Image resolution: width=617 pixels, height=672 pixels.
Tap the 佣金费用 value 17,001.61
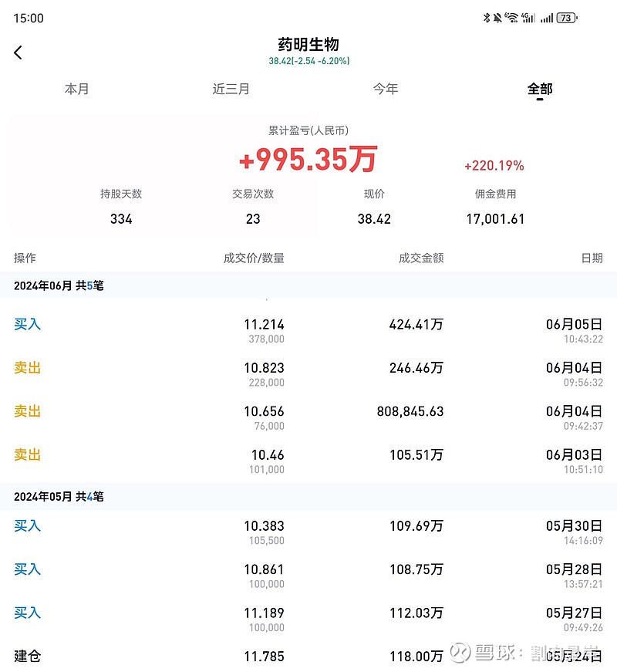tap(495, 219)
